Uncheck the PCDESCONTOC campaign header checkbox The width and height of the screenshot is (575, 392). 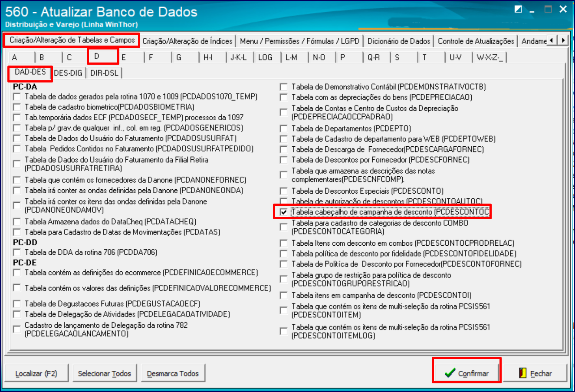(284, 212)
